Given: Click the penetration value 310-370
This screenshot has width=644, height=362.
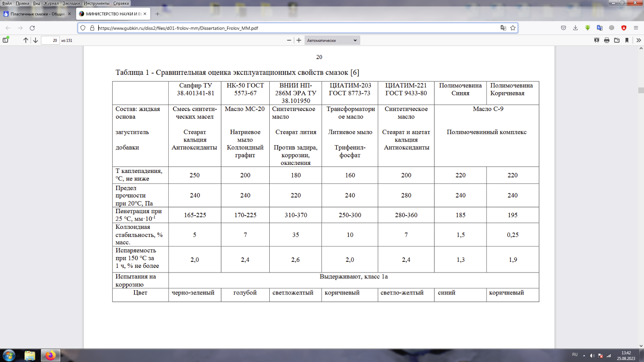Looking at the screenshot, I should point(296,215).
